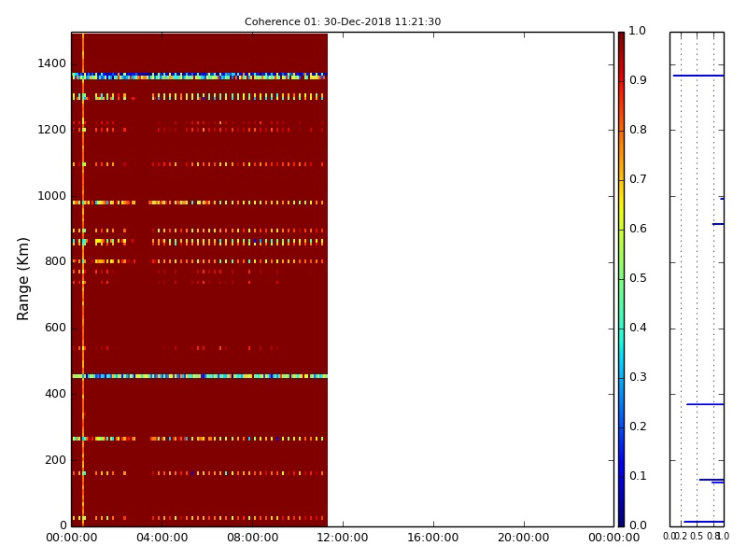Click the green middle of the colorbar
747x560 pixels.
pos(621,279)
